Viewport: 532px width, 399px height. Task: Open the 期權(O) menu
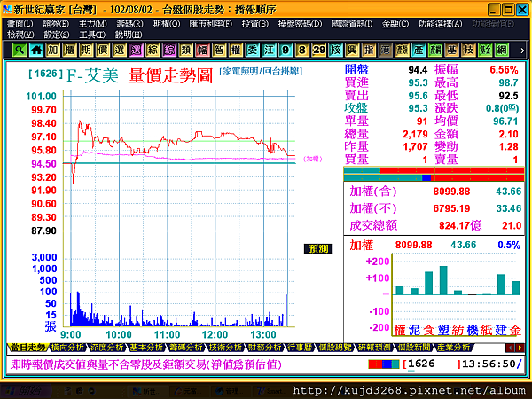coord(167,24)
